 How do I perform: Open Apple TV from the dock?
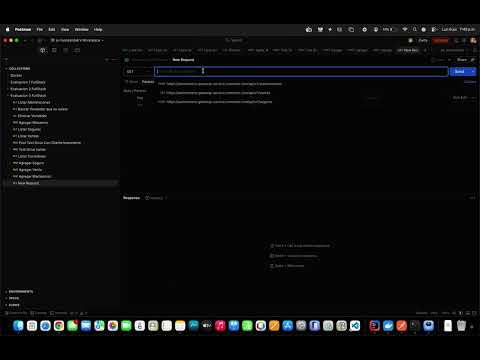207,326
